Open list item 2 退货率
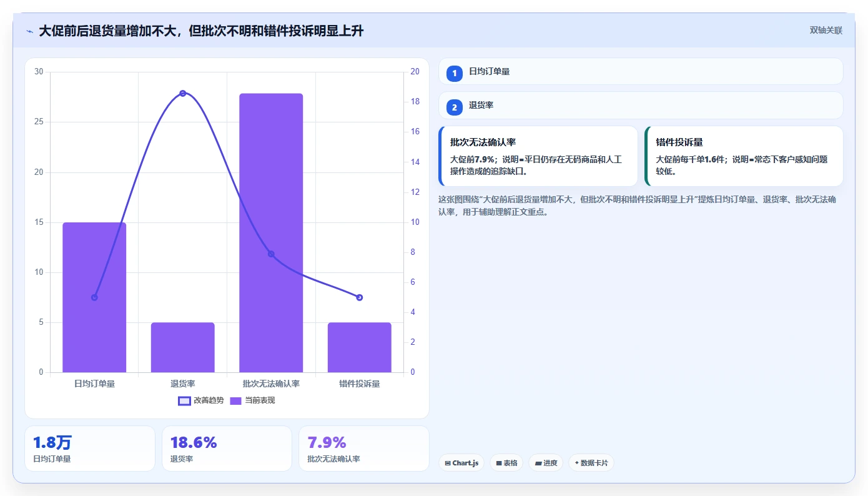868x496 pixels. [641, 106]
